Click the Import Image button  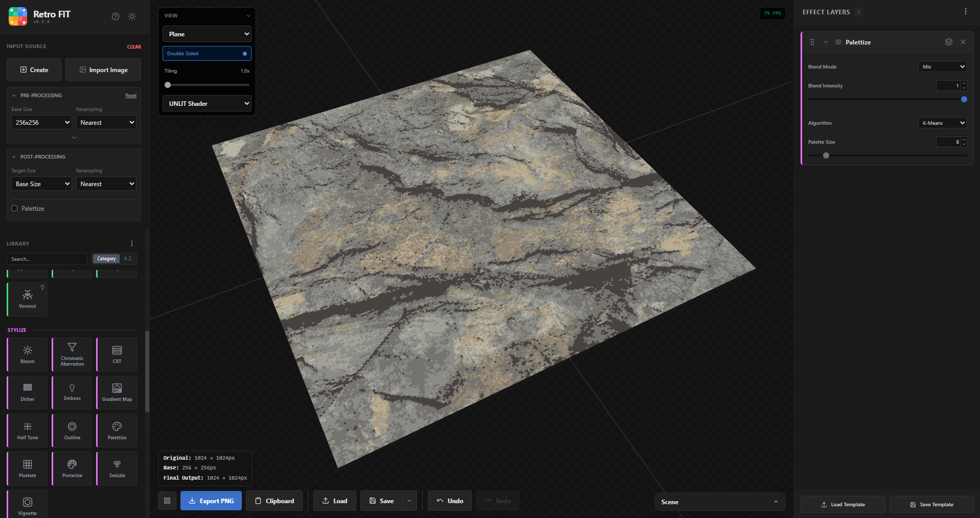click(103, 70)
